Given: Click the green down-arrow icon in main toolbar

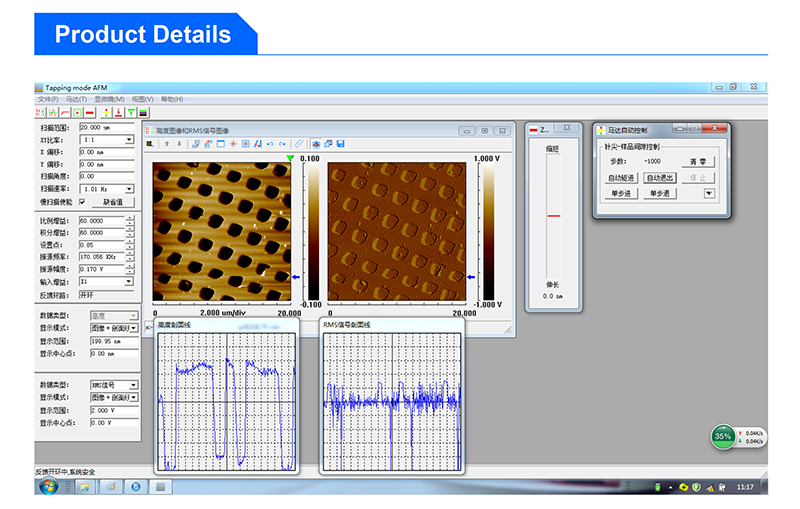Looking at the screenshot, I should tap(131, 113).
